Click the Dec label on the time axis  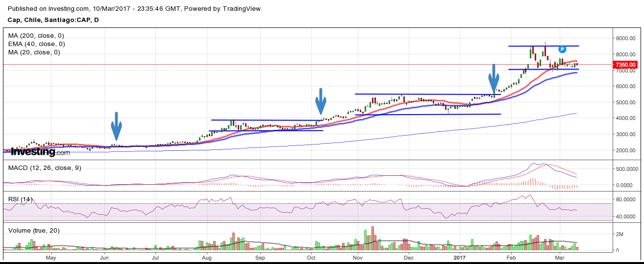coord(409,257)
